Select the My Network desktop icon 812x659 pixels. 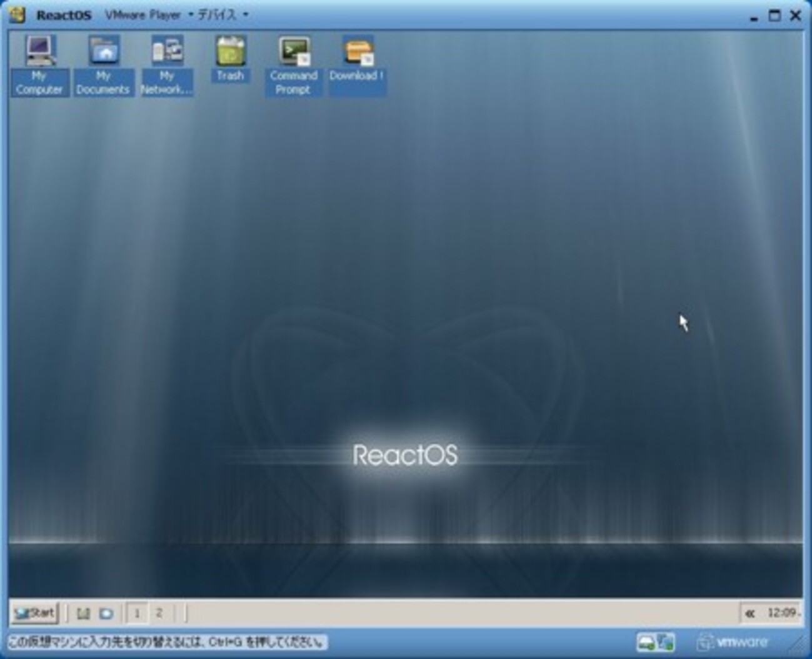[166, 65]
